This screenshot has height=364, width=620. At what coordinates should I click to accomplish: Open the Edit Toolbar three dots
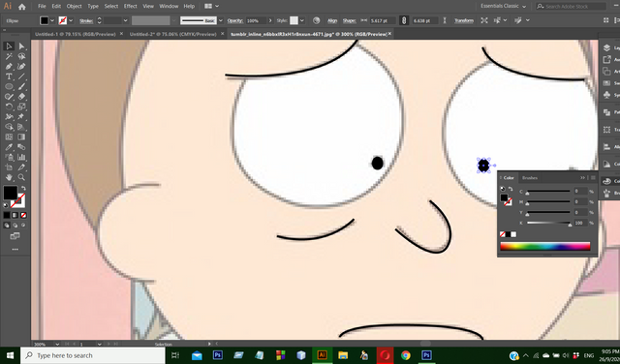click(15, 250)
